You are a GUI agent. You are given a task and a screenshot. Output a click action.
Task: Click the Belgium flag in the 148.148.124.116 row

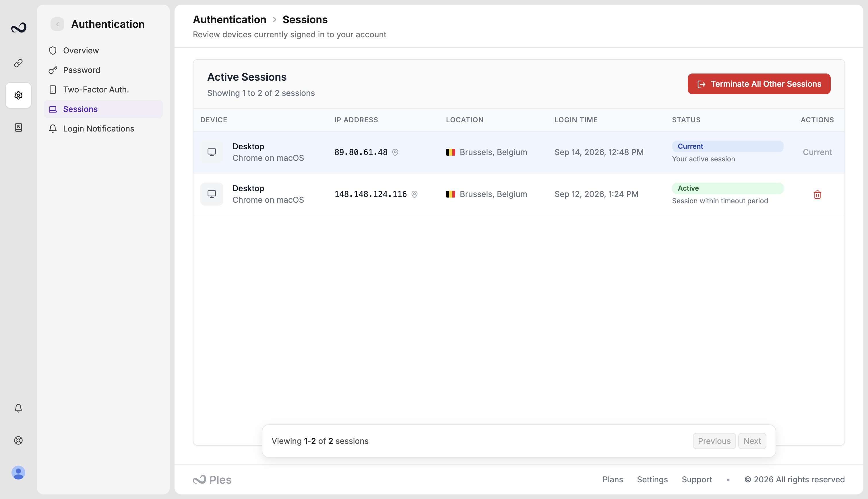pyautogui.click(x=450, y=194)
